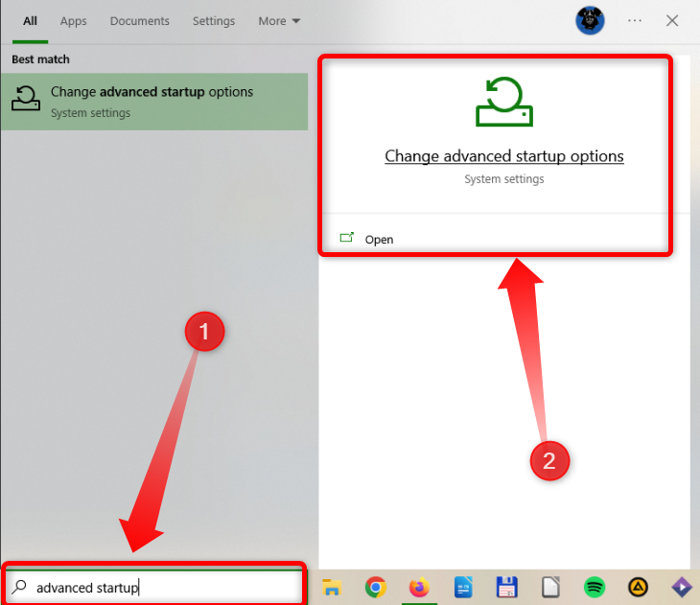Switch to the Apps search tab
Image resolution: width=700 pixels, height=605 pixels.
pos(73,21)
